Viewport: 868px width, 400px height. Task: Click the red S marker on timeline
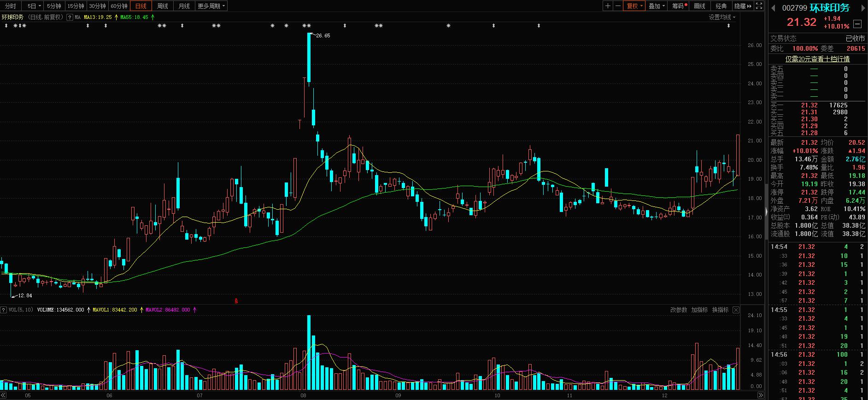(236, 301)
